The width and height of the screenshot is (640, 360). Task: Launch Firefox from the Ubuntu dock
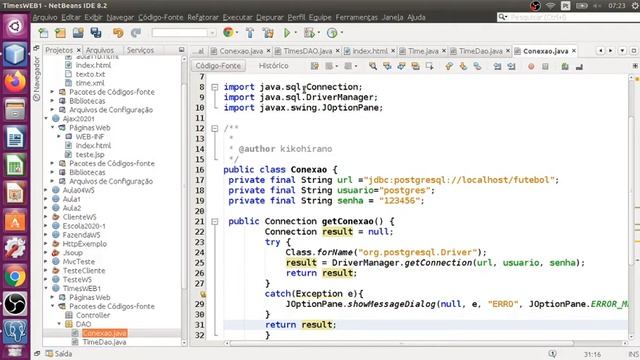(15, 82)
